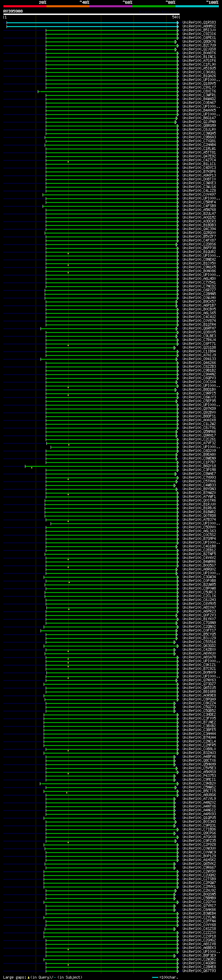
Task: Choose hit UniRef100_A5I6U5
Action: [x=199, y=68]
